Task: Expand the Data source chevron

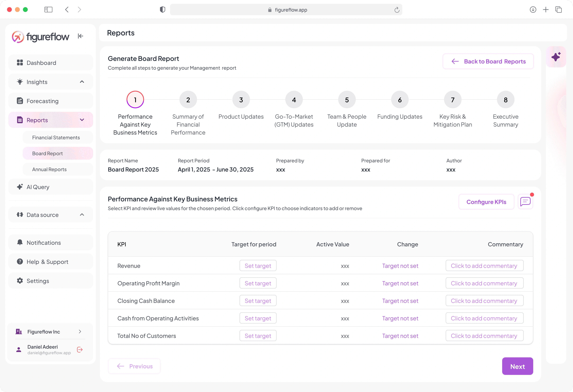Action: click(x=82, y=215)
